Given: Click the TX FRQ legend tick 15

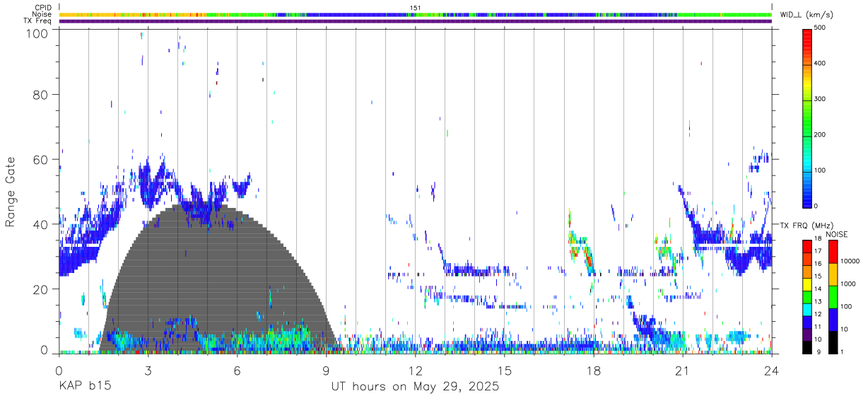Looking at the screenshot, I should point(818,277).
